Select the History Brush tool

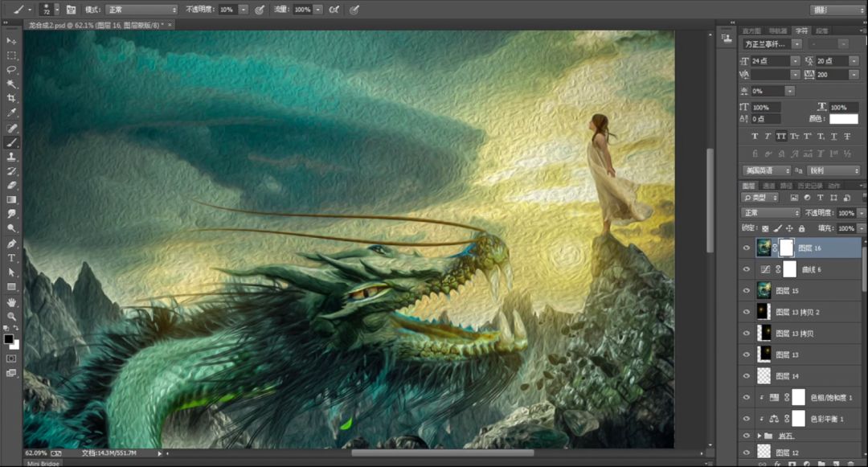coord(11,171)
